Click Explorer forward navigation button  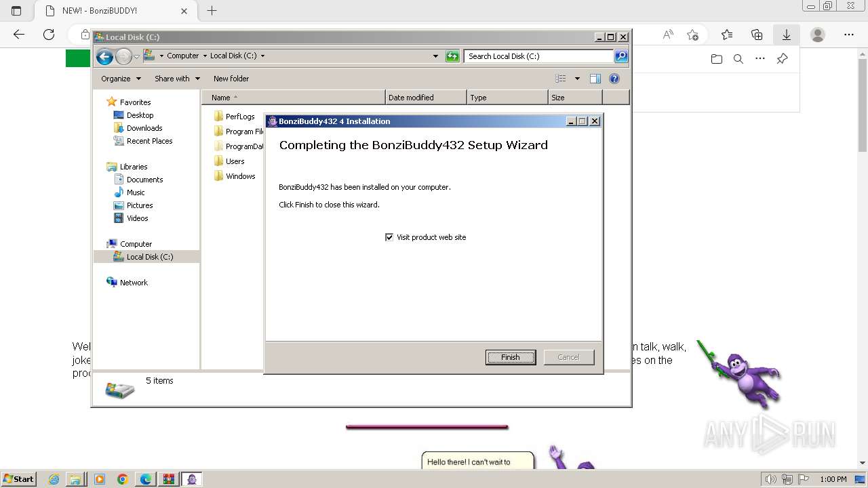123,56
